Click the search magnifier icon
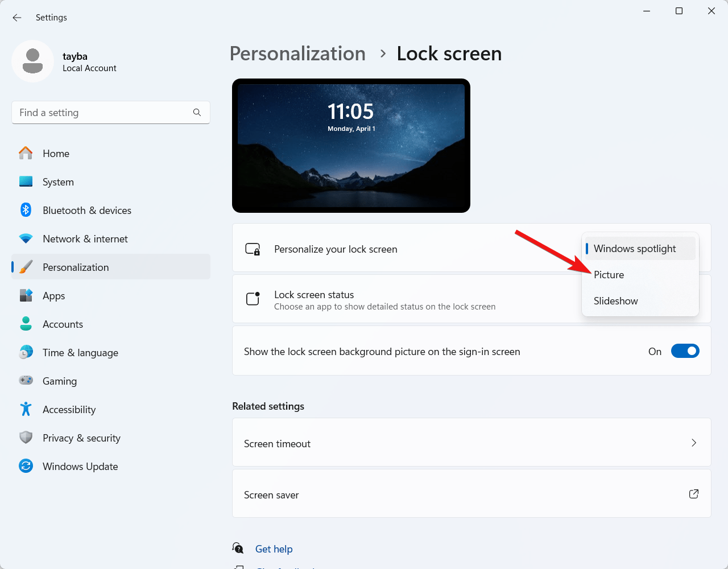728x569 pixels. [x=197, y=113]
